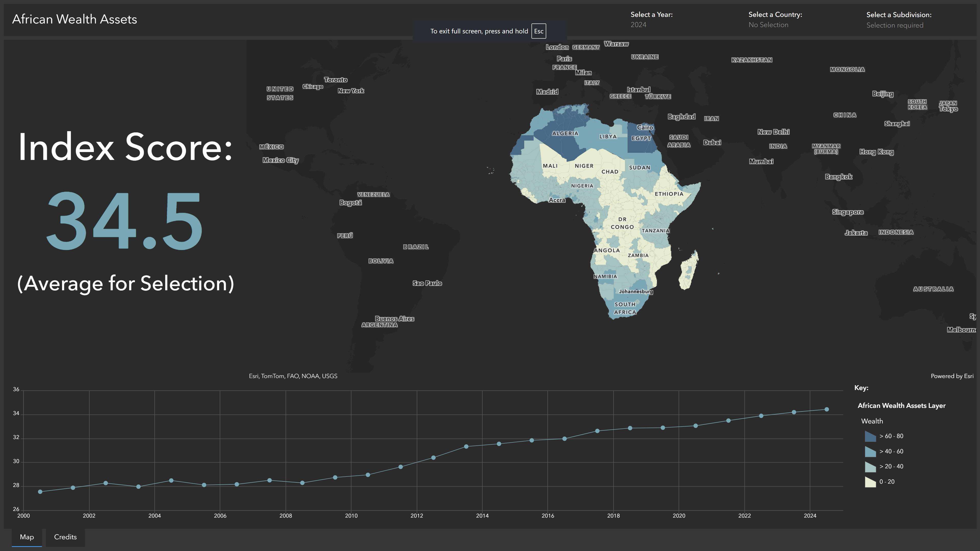Click the Powered by Esri link

tap(952, 376)
